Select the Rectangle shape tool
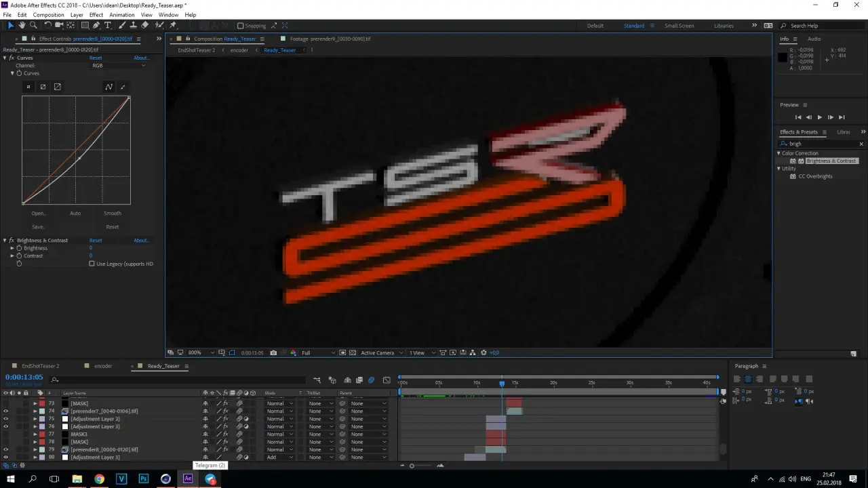Screen dimensions: 868x488 (85, 26)
